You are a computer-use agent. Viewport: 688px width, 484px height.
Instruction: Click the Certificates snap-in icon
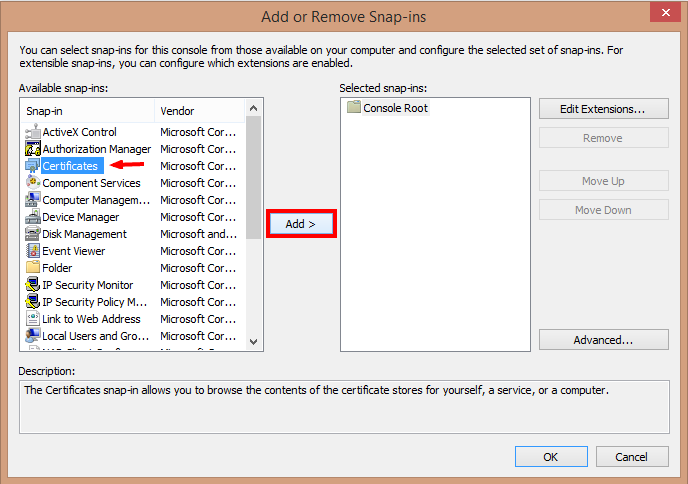tap(33, 166)
